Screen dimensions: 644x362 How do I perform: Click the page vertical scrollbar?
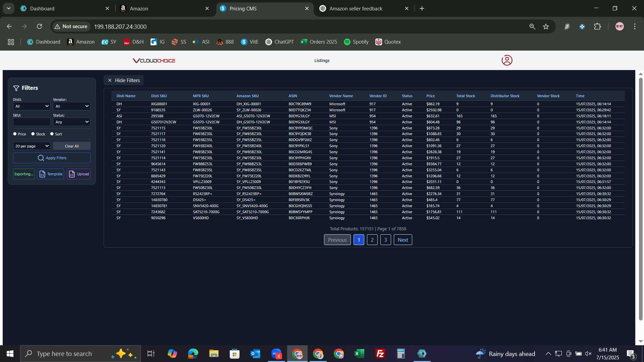tap(641, 199)
